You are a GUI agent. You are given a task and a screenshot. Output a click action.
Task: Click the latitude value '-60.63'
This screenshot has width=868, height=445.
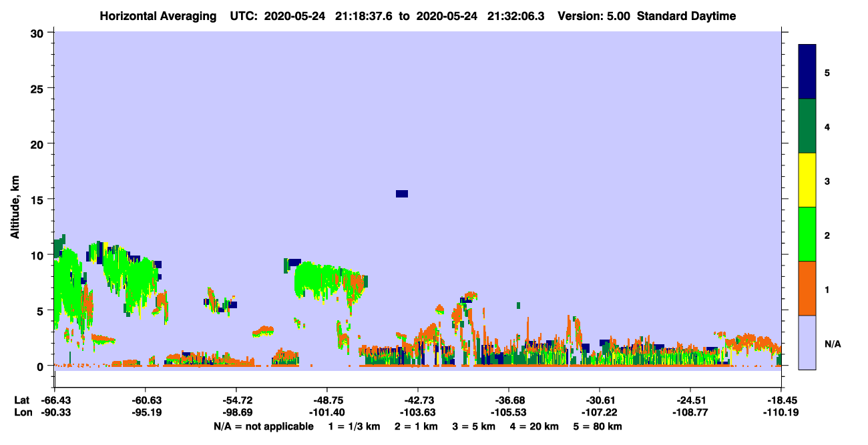pos(146,400)
